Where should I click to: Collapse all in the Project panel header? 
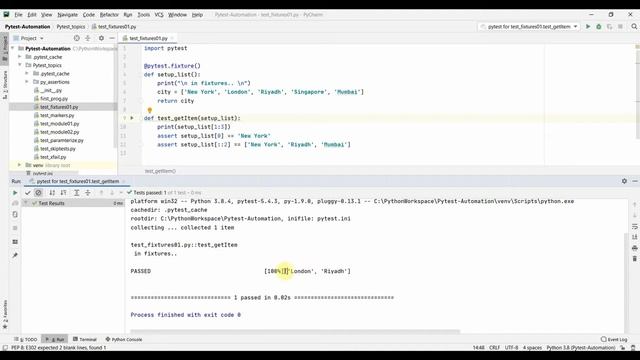(x=88, y=38)
